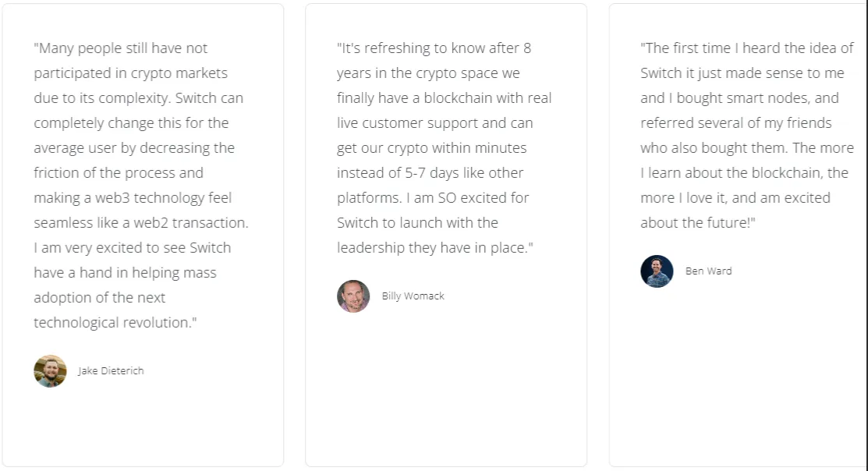Viewport: 868px width, 471px height.
Task: Click the quote starting "The first time I heard"
Action: pos(747,136)
